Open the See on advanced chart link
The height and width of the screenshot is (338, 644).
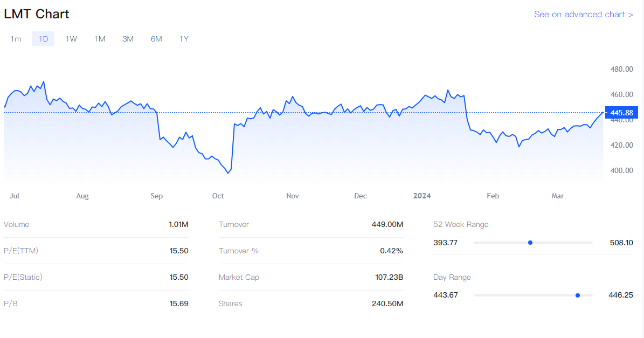[x=583, y=15]
